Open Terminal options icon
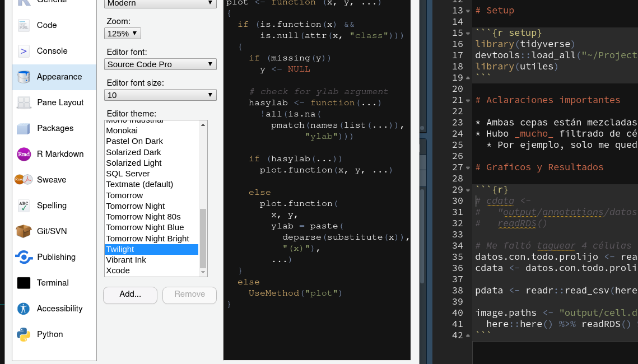The height and width of the screenshot is (364, 638). click(24, 283)
